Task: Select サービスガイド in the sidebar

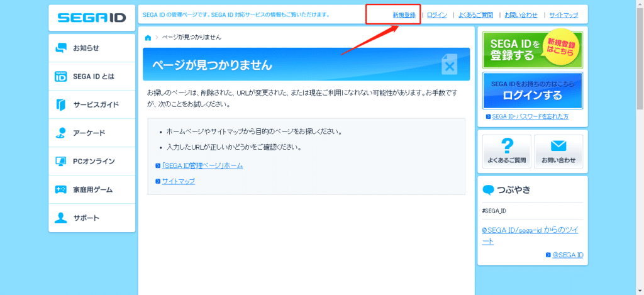Action: click(92, 105)
